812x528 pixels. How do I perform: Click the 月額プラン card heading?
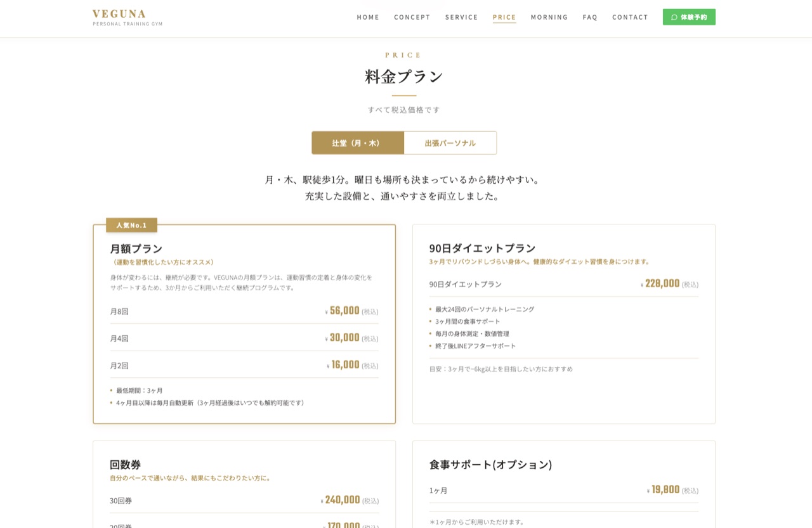pyautogui.click(x=136, y=248)
